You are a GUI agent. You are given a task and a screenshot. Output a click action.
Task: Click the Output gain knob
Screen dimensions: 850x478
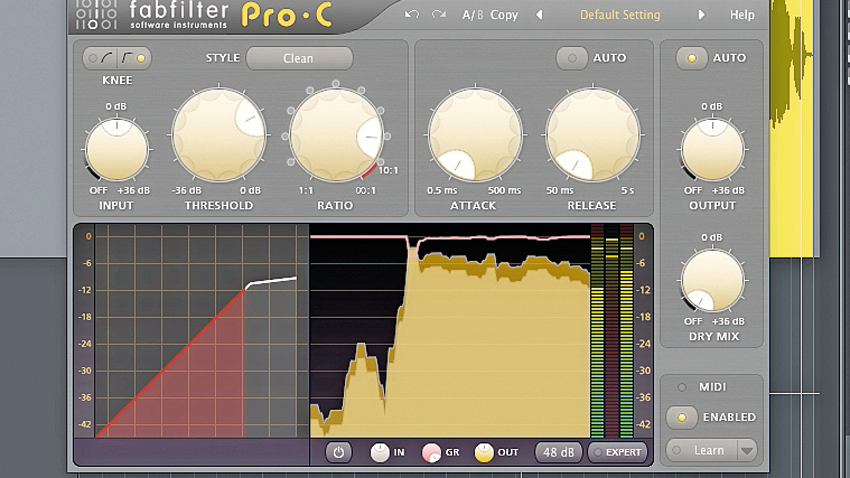712,150
